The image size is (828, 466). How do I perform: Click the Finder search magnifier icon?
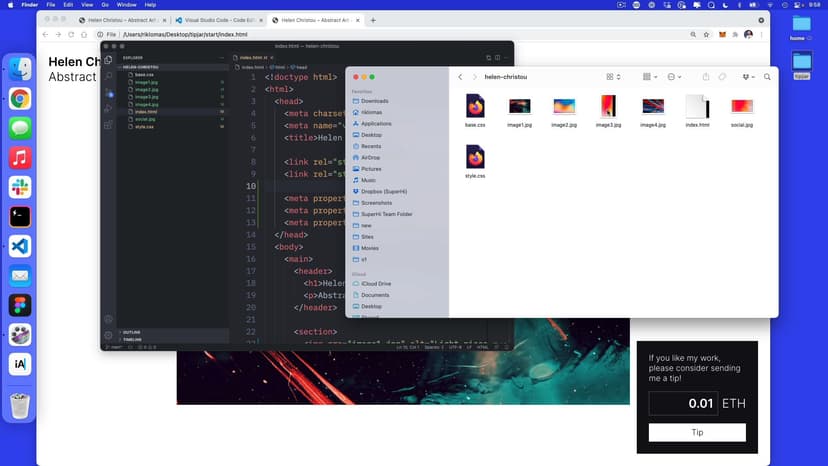click(767, 77)
